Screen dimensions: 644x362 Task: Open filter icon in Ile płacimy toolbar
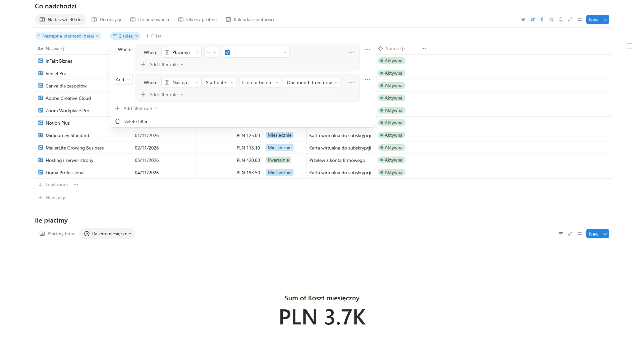(560, 234)
